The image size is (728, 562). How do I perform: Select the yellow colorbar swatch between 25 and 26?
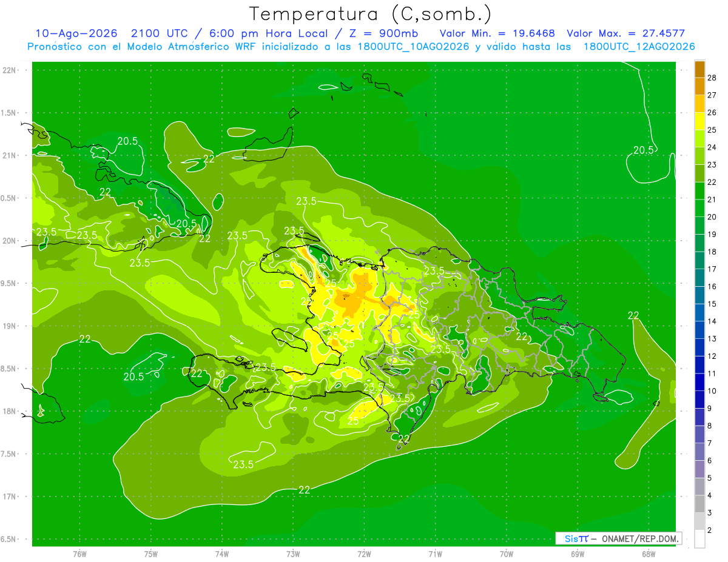tap(700, 121)
